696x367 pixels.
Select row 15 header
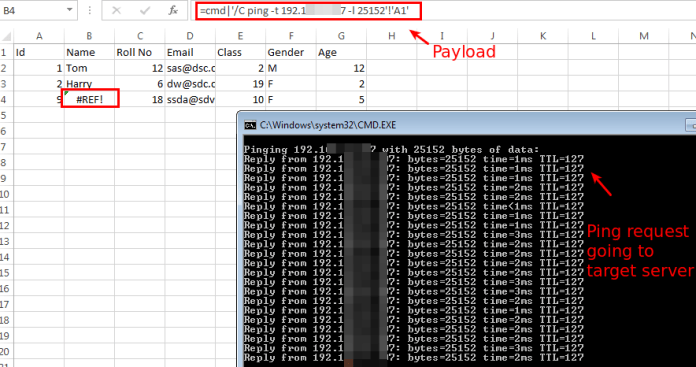click(x=6, y=273)
